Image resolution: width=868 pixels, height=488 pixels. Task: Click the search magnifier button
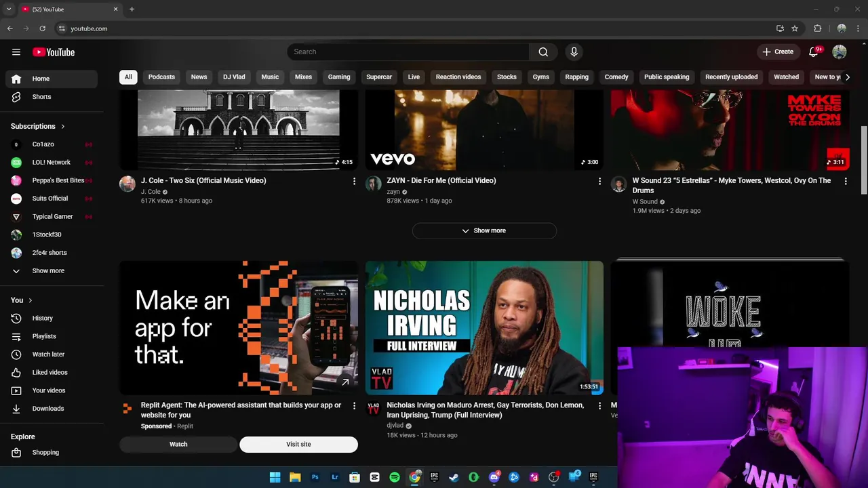(x=543, y=52)
